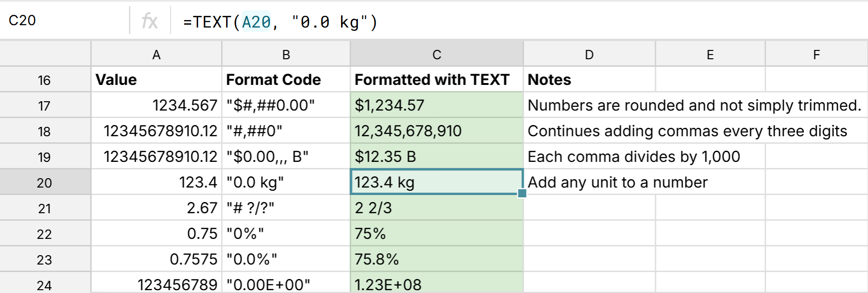
Task: Select row 16 header
Action: 44,80
